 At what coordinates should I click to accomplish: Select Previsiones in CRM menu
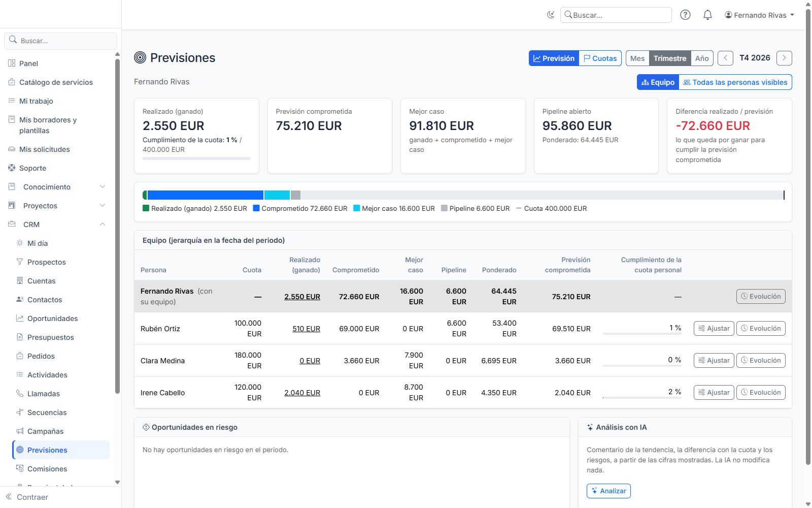[61, 450]
